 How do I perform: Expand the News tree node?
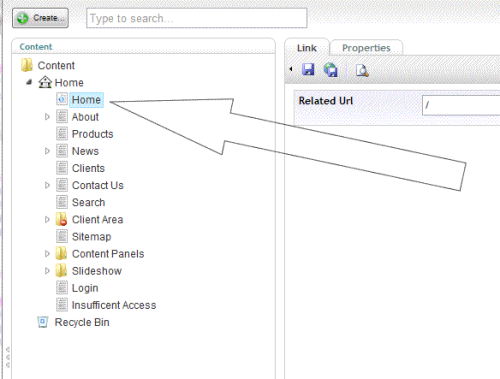pyautogui.click(x=47, y=151)
